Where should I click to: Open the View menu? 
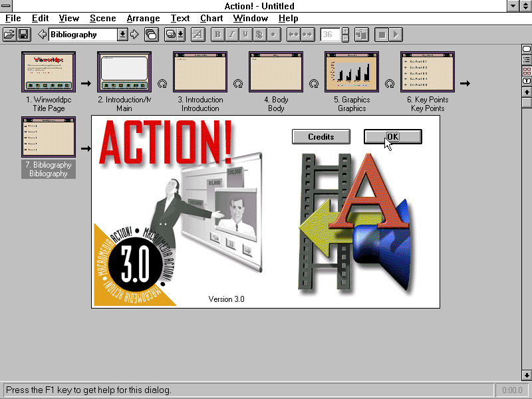point(69,19)
